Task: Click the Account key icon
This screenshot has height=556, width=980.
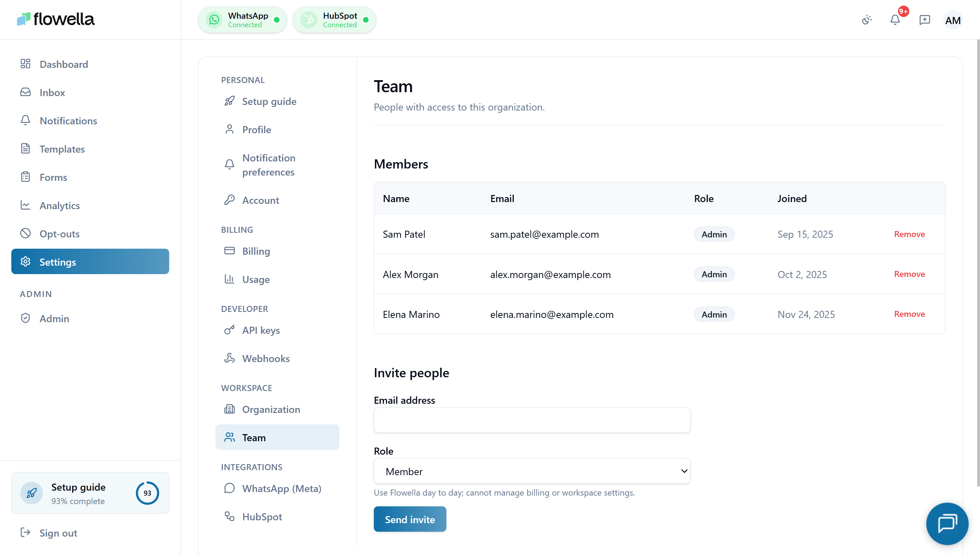Action: [x=229, y=200]
